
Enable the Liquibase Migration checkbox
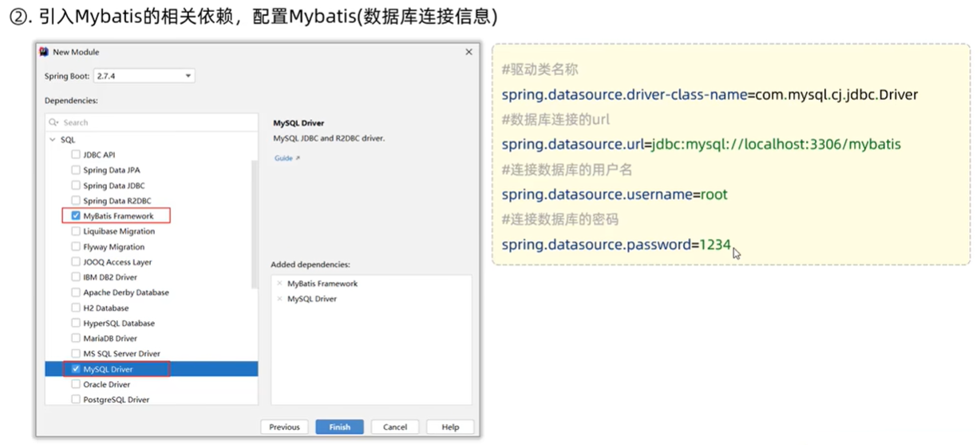pos(76,231)
